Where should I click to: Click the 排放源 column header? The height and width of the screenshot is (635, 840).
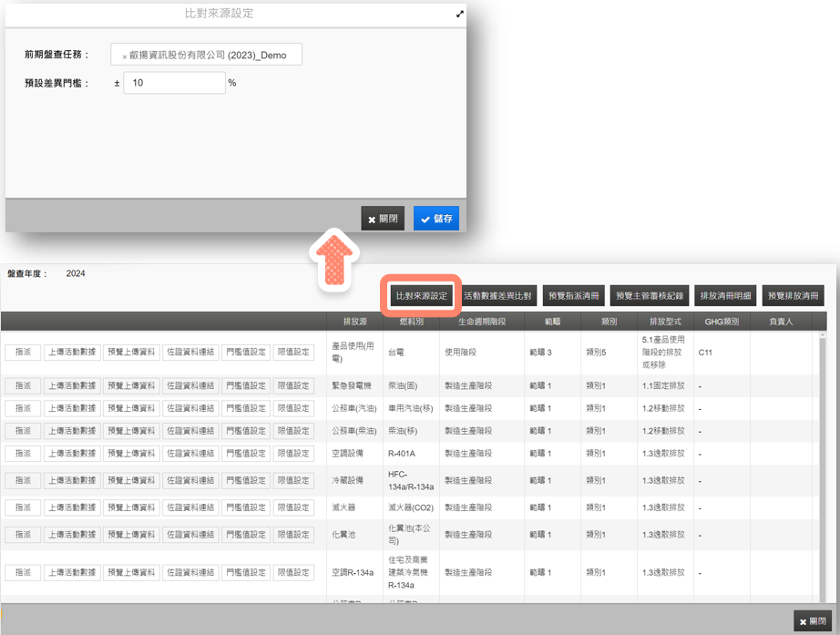coord(355,322)
